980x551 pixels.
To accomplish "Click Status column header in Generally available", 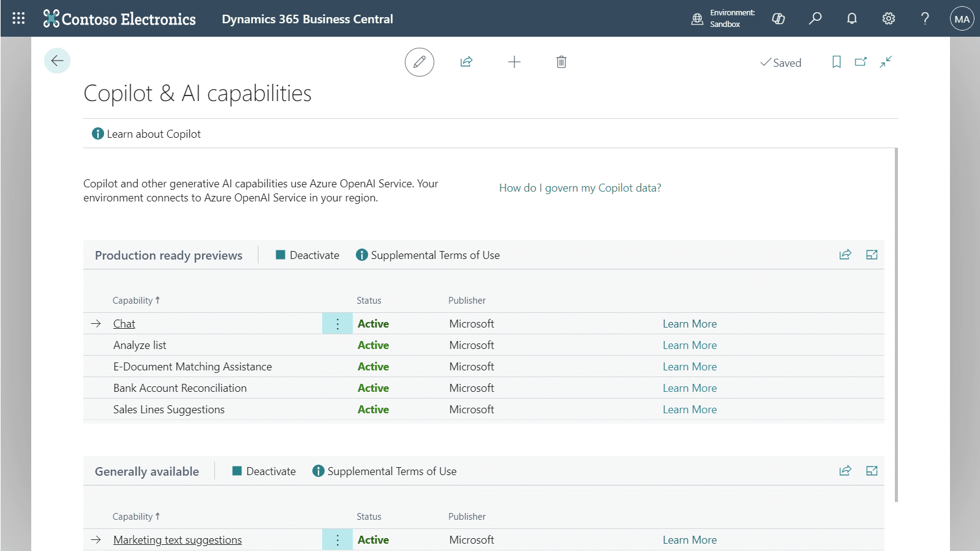I will pos(369,517).
